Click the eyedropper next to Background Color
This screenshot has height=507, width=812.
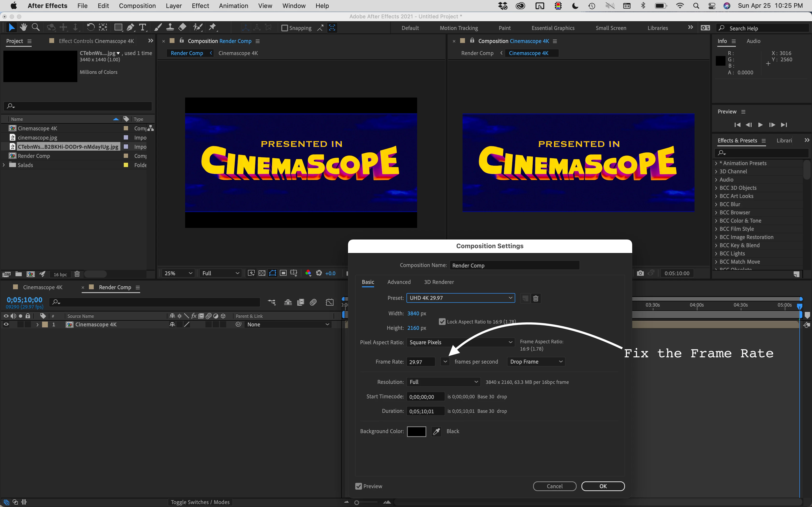pos(436,432)
